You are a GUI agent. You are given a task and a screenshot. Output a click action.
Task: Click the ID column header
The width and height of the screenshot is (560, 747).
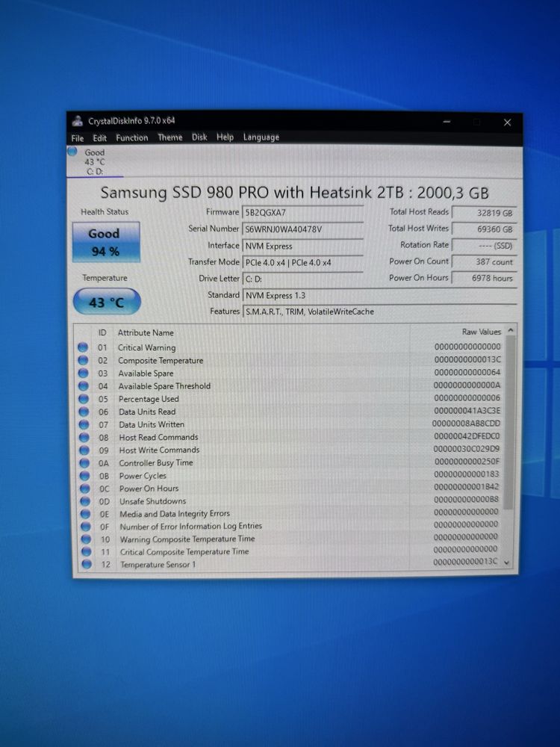pyautogui.click(x=102, y=332)
